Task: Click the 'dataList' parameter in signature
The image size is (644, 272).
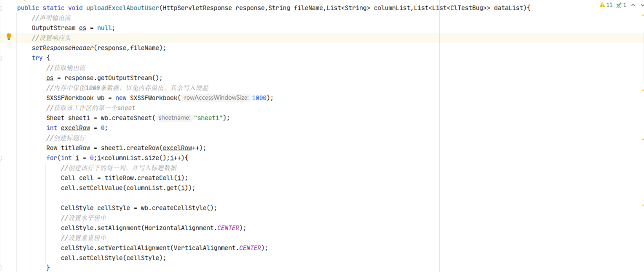Action: (509, 8)
